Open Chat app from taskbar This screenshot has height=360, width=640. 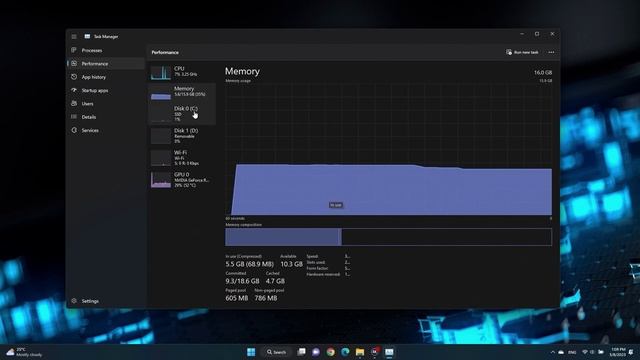click(316, 352)
